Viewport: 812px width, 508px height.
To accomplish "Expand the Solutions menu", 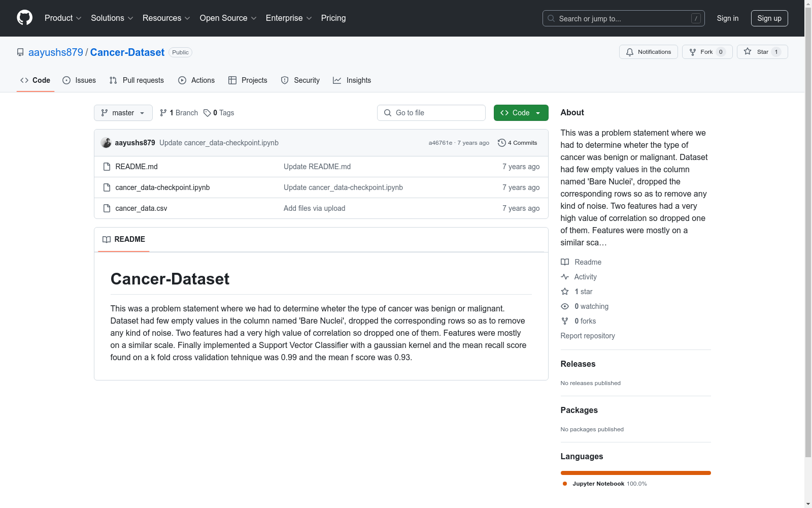I will click(x=112, y=18).
